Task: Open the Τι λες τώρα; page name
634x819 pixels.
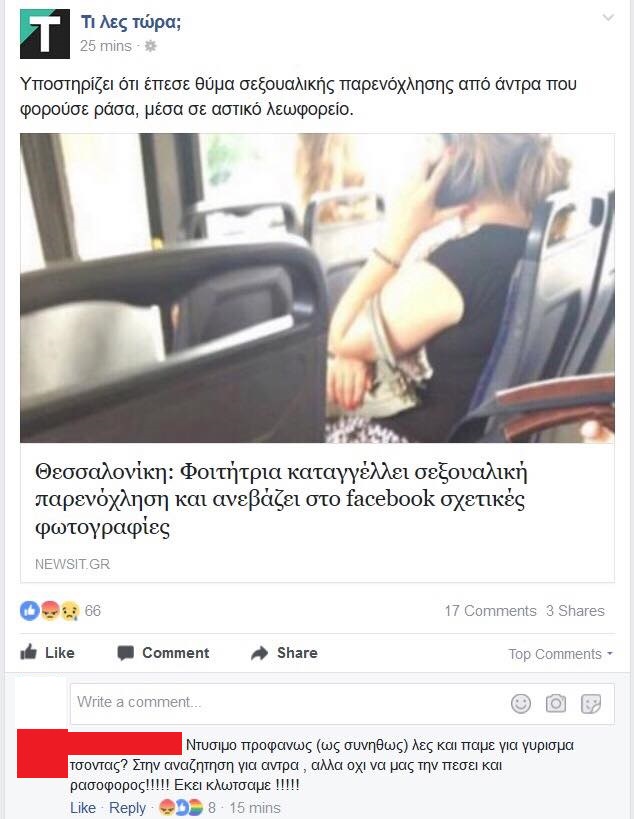Action: pyautogui.click(x=131, y=22)
